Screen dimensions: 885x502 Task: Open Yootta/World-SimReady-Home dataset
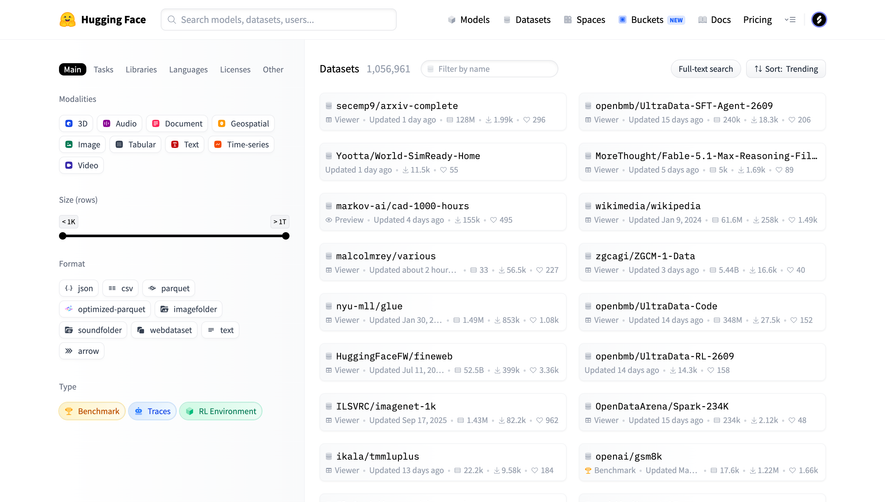(x=443, y=162)
